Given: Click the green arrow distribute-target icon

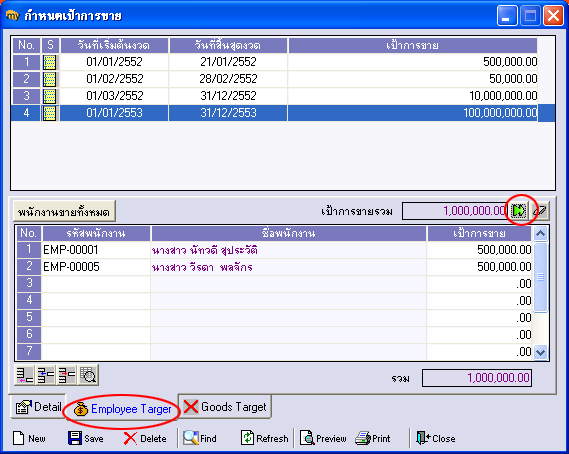Looking at the screenshot, I should (519, 210).
